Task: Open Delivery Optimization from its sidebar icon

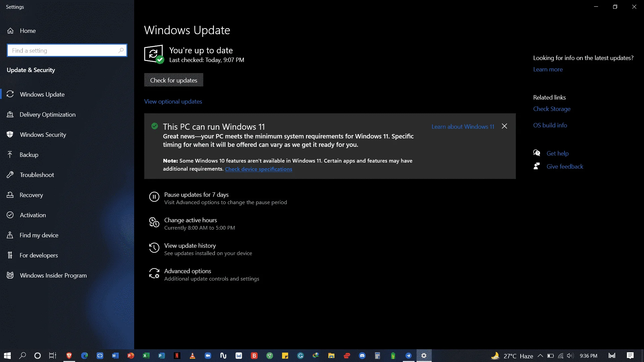Action: tap(10, 114)
